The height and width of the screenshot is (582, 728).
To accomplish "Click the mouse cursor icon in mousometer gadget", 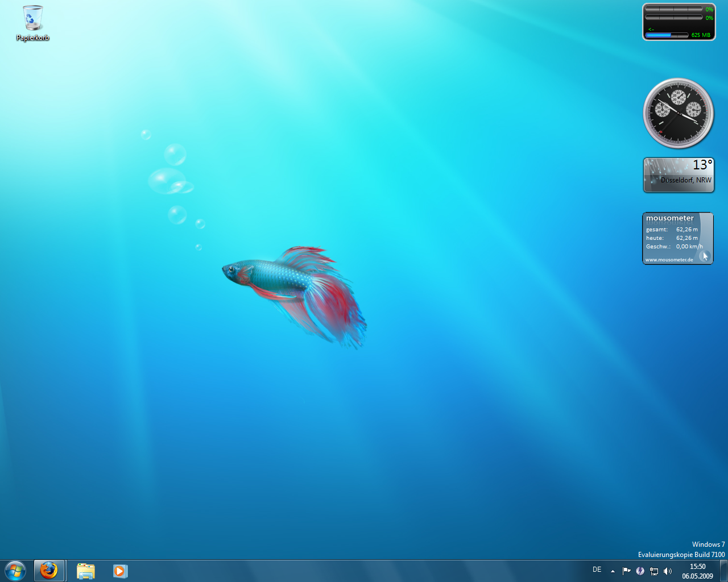I will 705,256.
